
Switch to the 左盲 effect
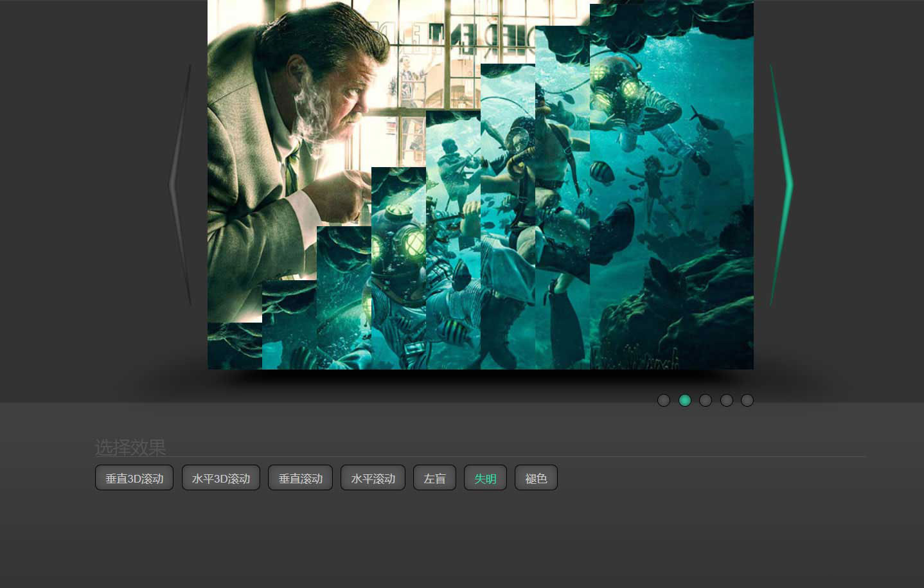pos(434,477)
